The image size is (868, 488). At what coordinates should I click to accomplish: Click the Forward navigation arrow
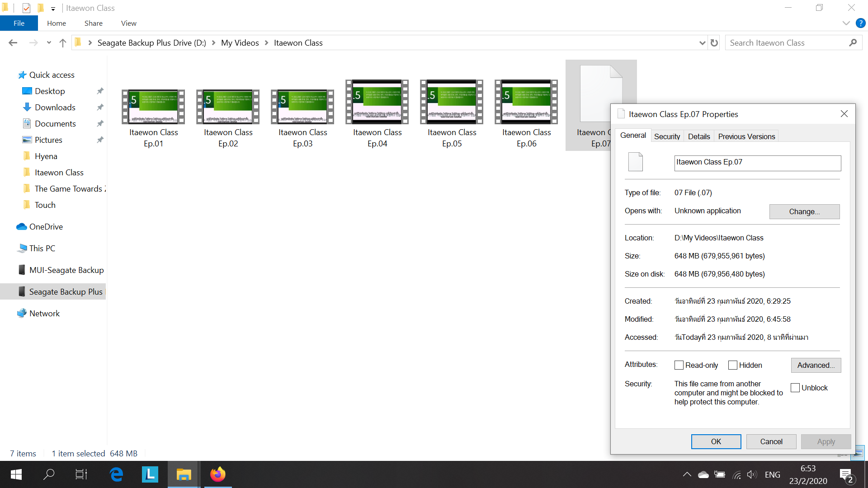tap(33, 43)
